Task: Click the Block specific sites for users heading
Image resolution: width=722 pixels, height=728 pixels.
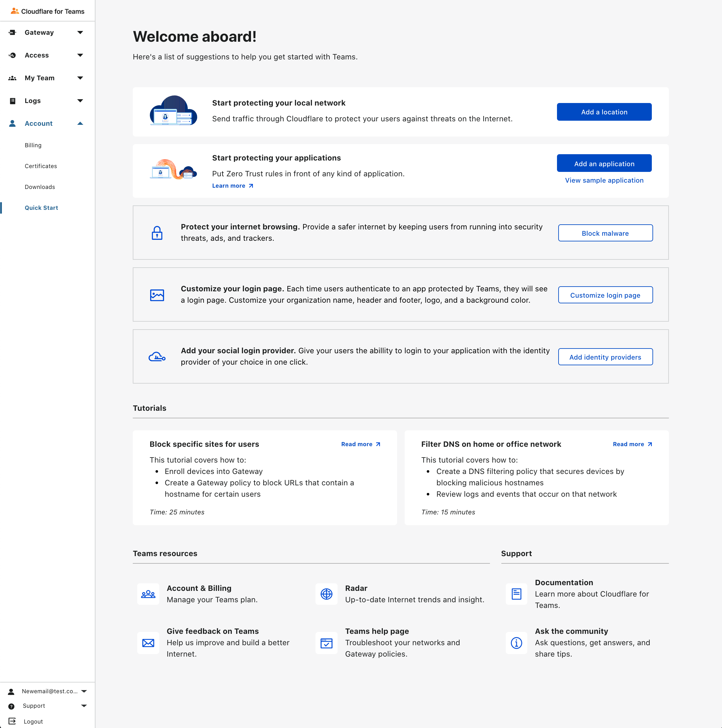Action: pyautogui.click(x=204, y=444)
